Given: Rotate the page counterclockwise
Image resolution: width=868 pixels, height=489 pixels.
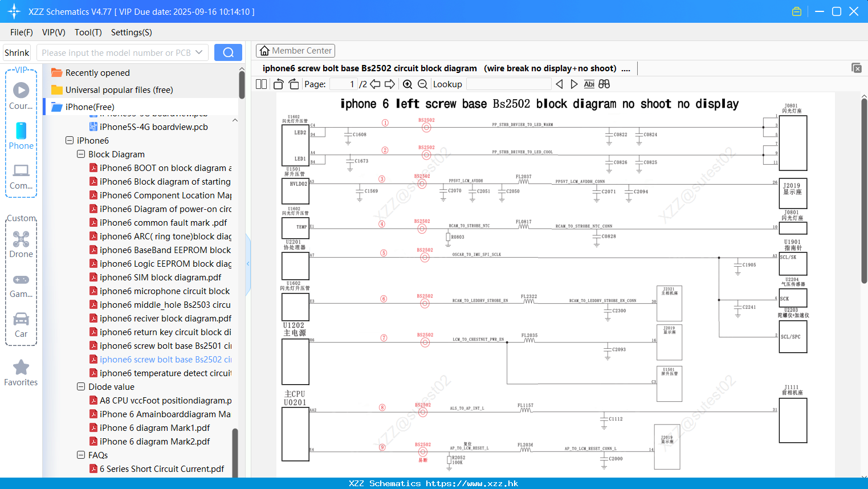Looking at the screenshot, I should [279, 84].
